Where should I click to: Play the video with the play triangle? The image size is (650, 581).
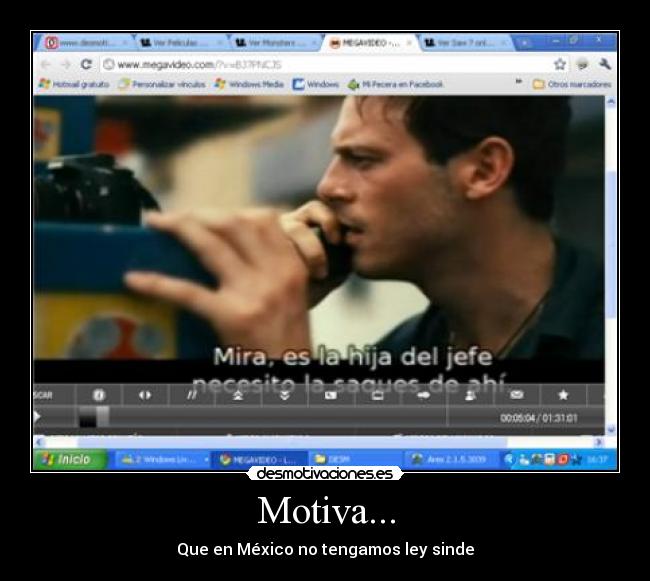click(37, 416)
